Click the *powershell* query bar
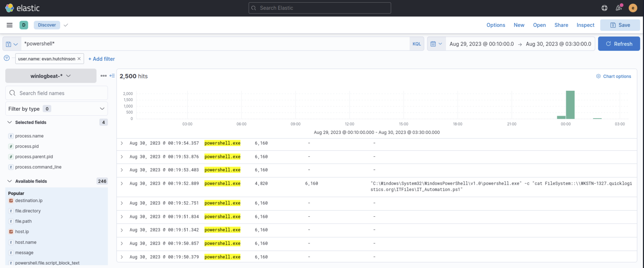This screenshot has height=268, width=644. point(215,44)
